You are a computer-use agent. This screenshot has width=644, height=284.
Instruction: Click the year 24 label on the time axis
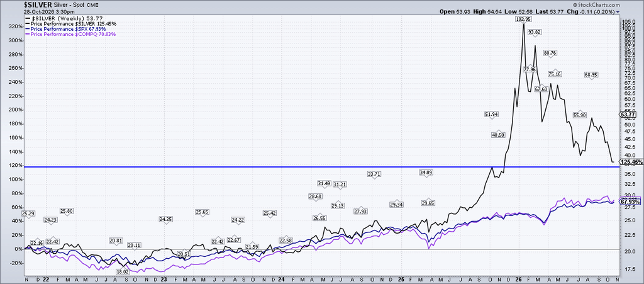tap(281, 280)
